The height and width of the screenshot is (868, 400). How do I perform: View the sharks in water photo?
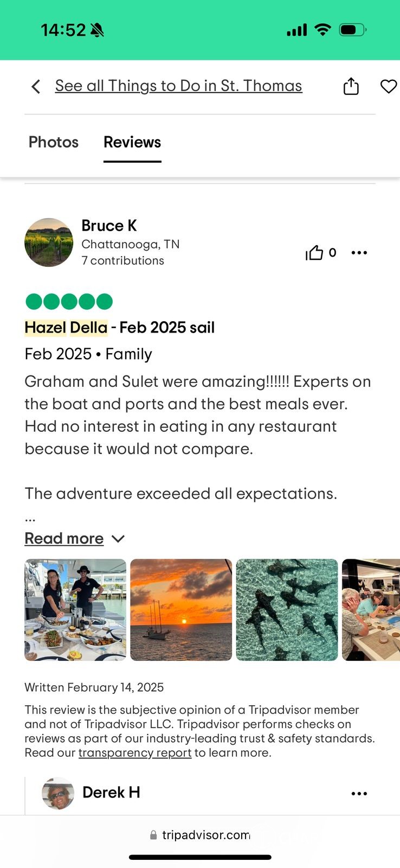[x=287, y=610]
